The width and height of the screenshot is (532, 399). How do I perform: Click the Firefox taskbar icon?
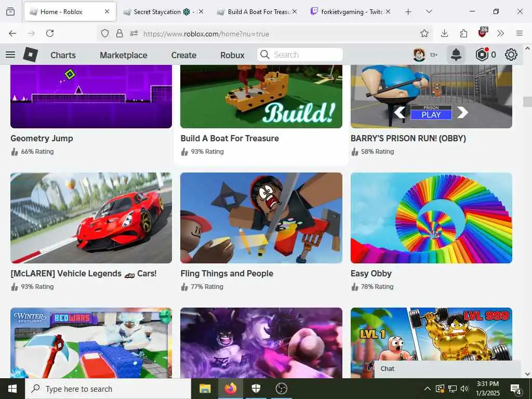[230, 389]
